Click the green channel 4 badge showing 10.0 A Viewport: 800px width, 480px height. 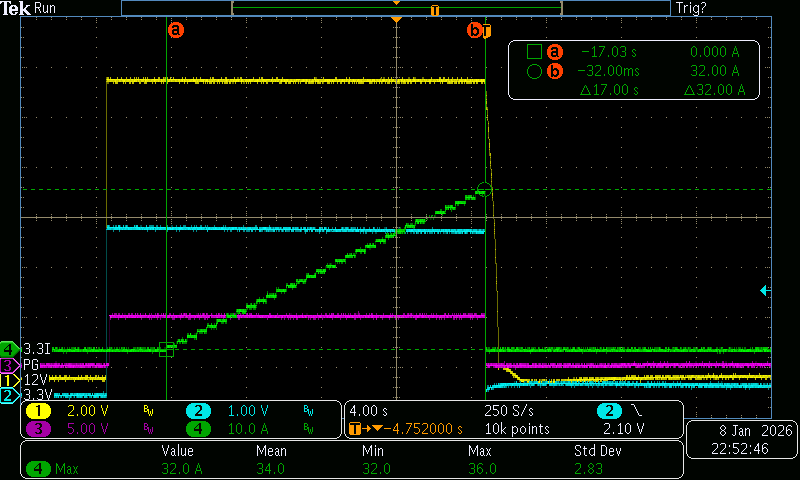199,428
